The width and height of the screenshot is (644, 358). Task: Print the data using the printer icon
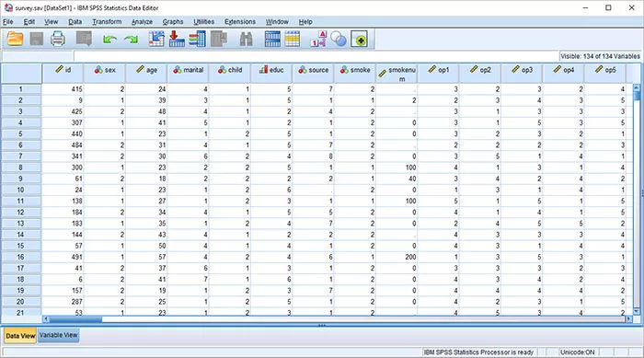[57, 39]
